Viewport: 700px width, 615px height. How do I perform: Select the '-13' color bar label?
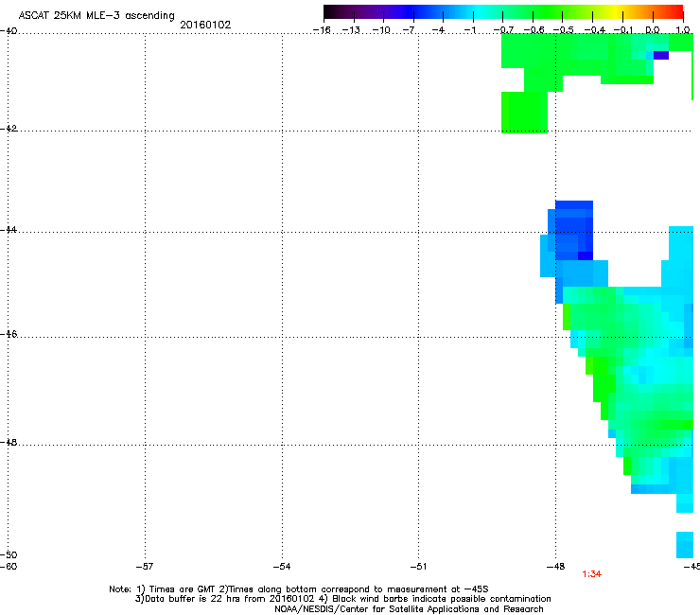(351, 30)
